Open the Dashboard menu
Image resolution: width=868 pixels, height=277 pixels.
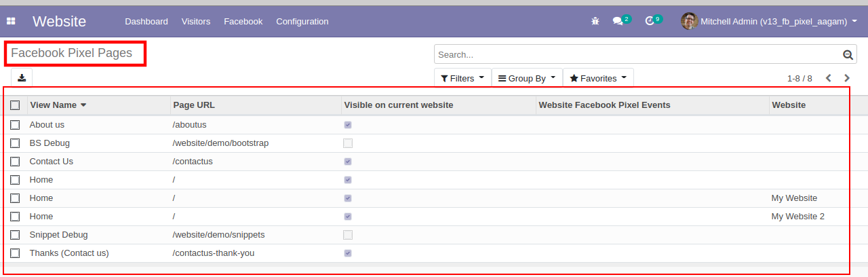click(146, 21)
